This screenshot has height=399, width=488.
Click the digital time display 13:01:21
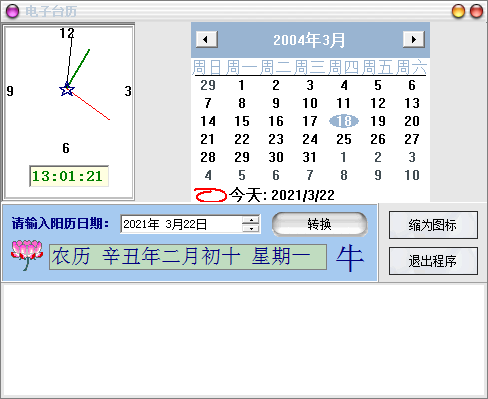coord(69,176)
